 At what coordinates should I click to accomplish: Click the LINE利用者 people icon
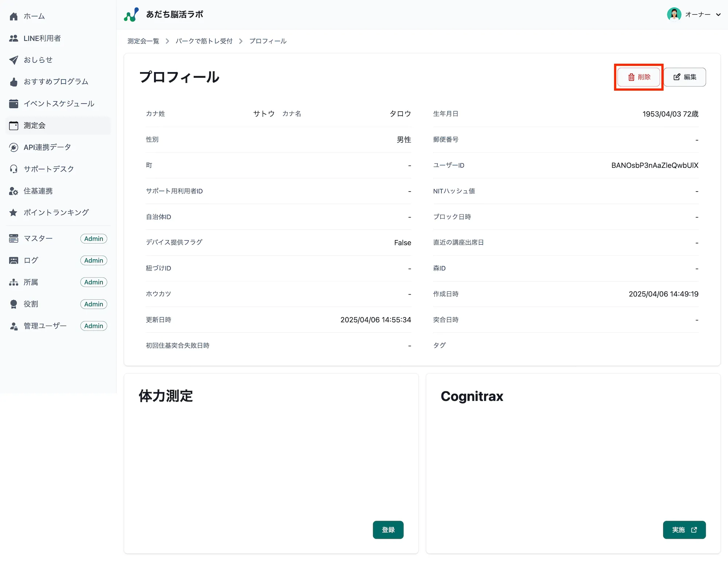coord(13,38)
